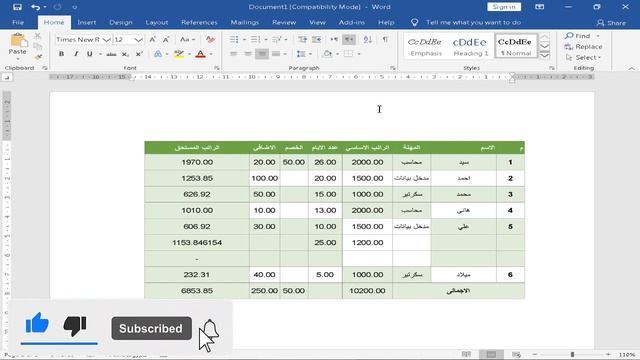Toggle underline formatting
The height and width of the screenshot is (360, 640).
click(89, 54)
